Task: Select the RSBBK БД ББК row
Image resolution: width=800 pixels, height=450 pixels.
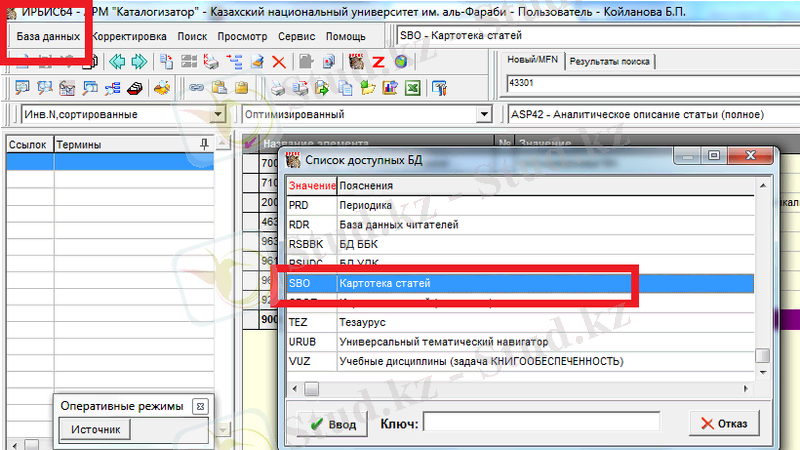Action: (x=520, y=244)
